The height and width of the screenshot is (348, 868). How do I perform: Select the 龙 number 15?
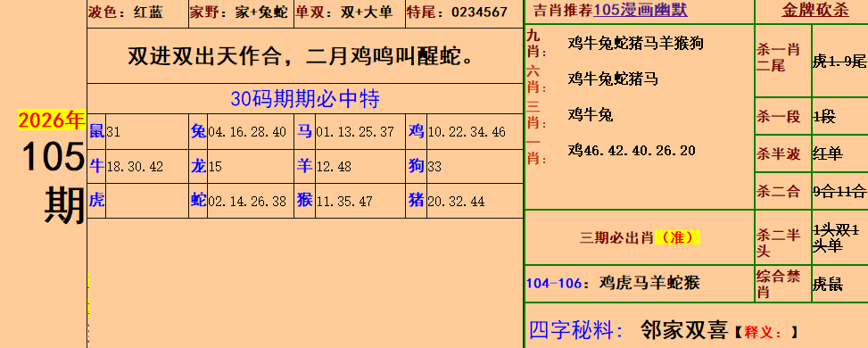point(215,167)
